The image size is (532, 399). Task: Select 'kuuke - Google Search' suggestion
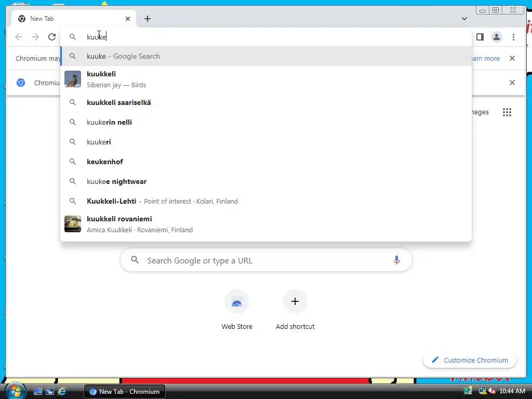coord(266,56)
